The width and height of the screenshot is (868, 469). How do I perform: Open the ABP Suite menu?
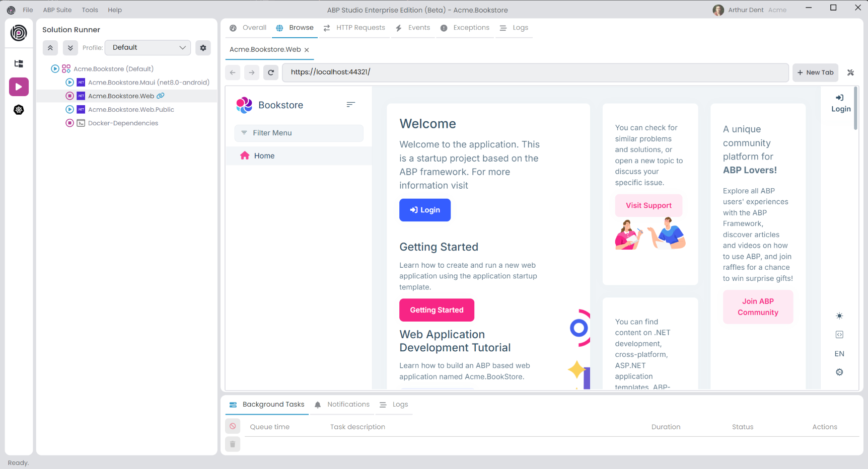coord(57,10)
